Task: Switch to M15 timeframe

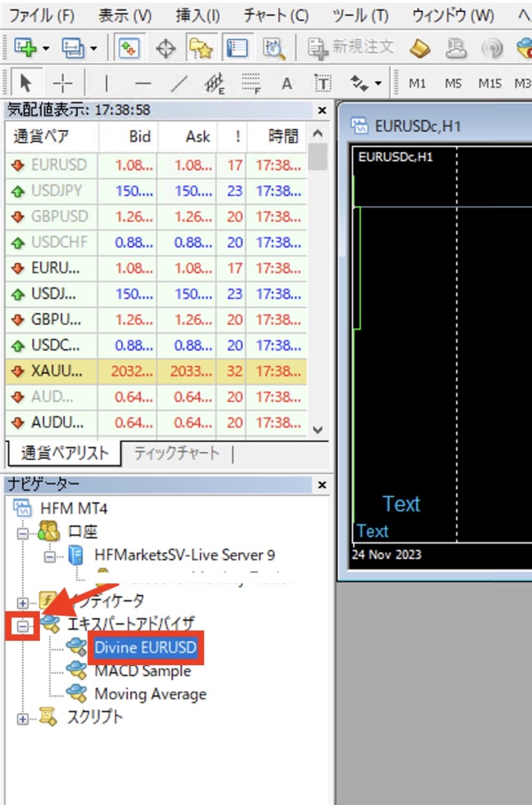Action: click(490, 83)
